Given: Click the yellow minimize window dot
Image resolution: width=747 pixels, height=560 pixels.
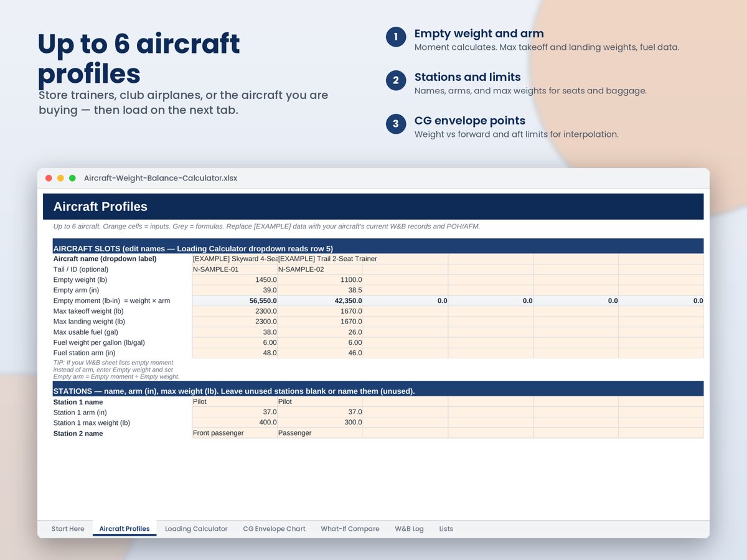Looking at the screenshot, I should point(60,178).
